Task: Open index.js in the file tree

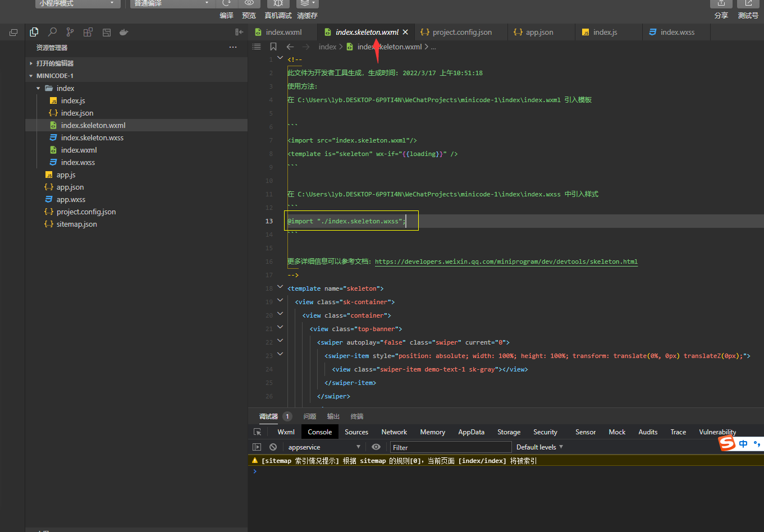Action: [x=136, y=100]
